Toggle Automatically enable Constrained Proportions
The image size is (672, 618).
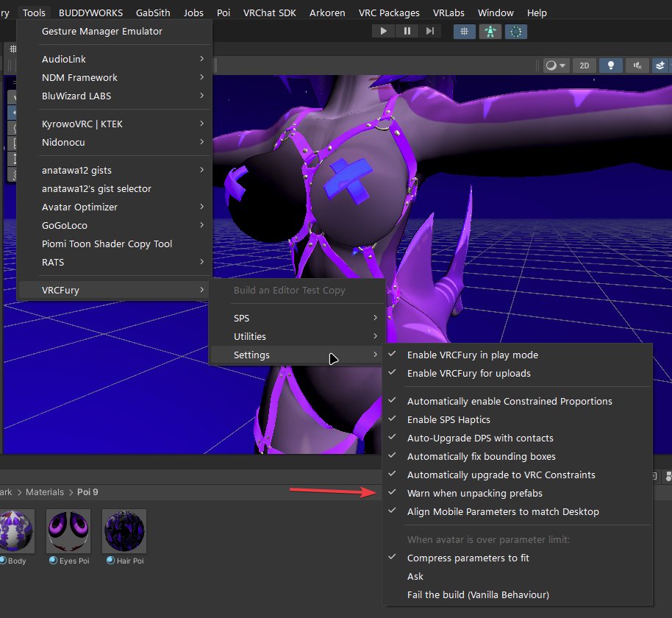point(518,402)
